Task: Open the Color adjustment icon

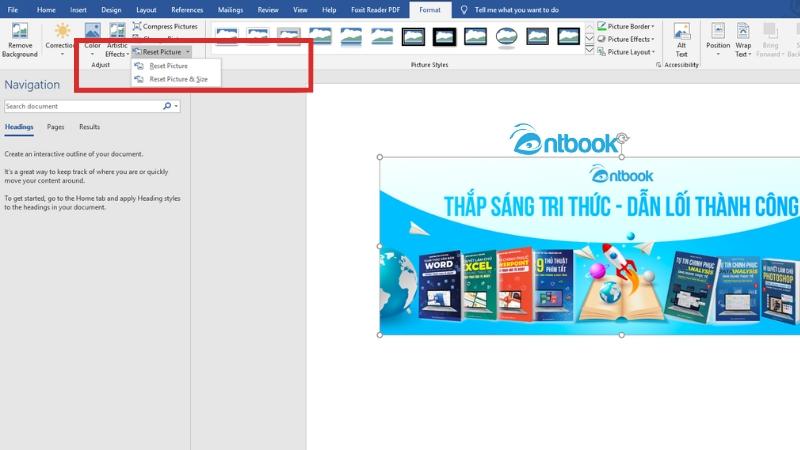Action: tap(92, 31)
